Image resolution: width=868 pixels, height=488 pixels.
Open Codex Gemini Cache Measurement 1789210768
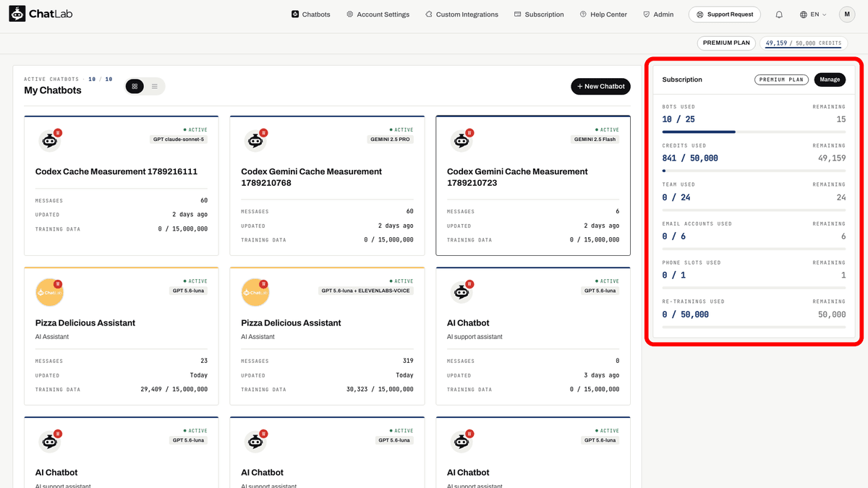click(312, 177)
